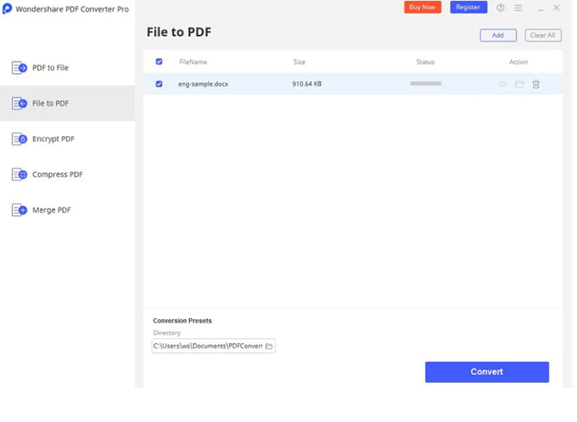Click the Conversion Presets label
The height and width of the screenshot is (422, 577).
tap(182, 321)
